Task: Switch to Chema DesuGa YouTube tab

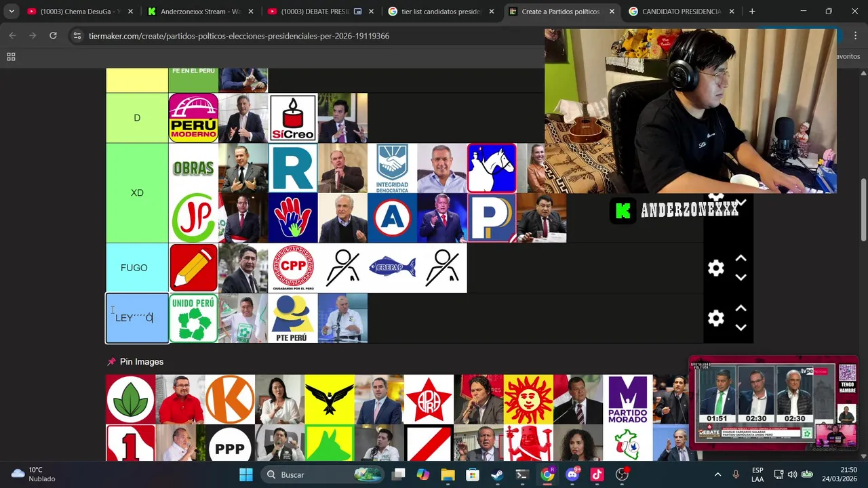Action: point(79,12)
